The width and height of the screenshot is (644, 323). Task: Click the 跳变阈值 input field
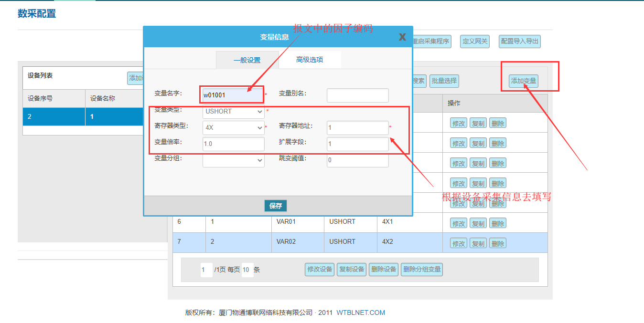click(357, 160)
